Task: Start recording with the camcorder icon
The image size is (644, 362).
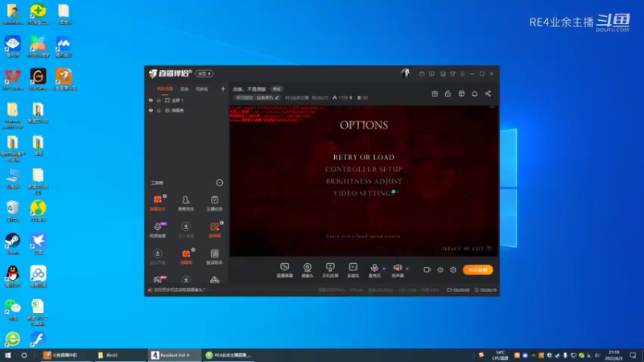Action: point(427,269)
